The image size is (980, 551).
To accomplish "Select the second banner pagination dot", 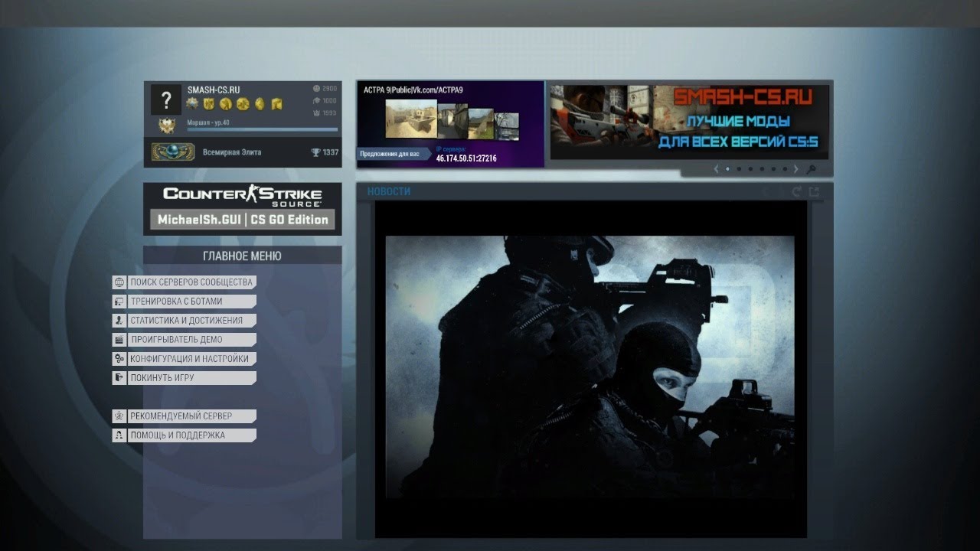I will tap(739, 169).
